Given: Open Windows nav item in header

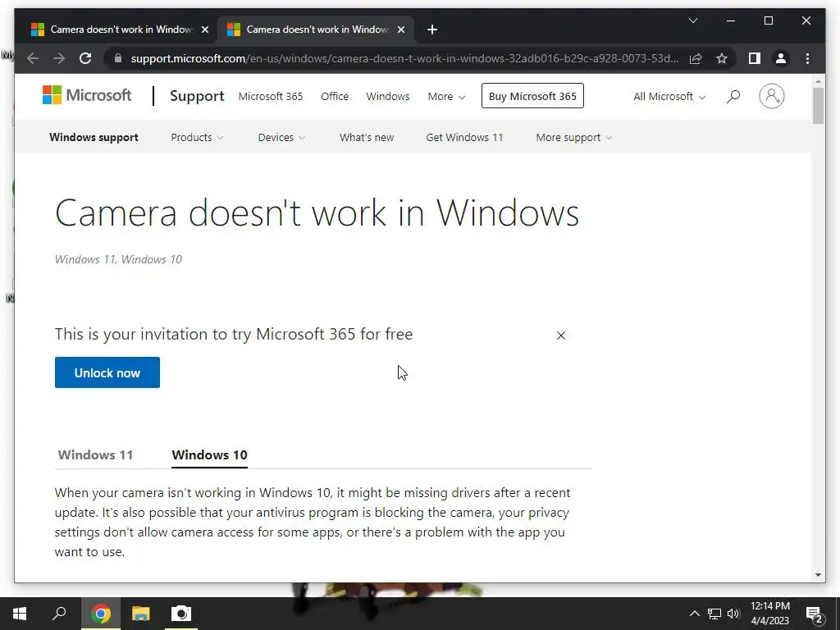Looking at the screenshot, I should (388, 97).
